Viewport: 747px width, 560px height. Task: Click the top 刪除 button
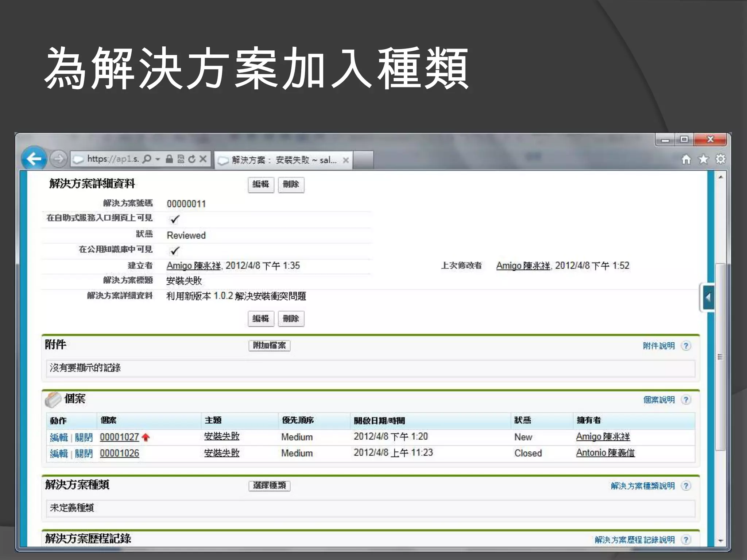point(291,184)
